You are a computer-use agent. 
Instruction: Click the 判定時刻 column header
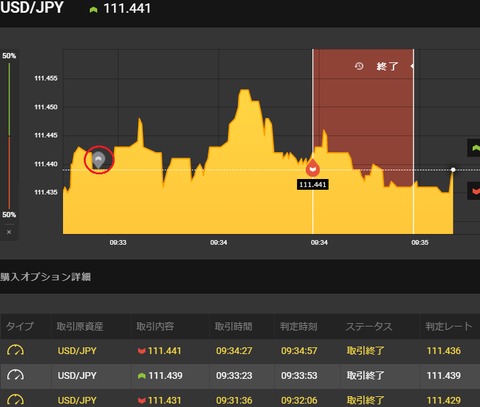(x=299, y=326)
